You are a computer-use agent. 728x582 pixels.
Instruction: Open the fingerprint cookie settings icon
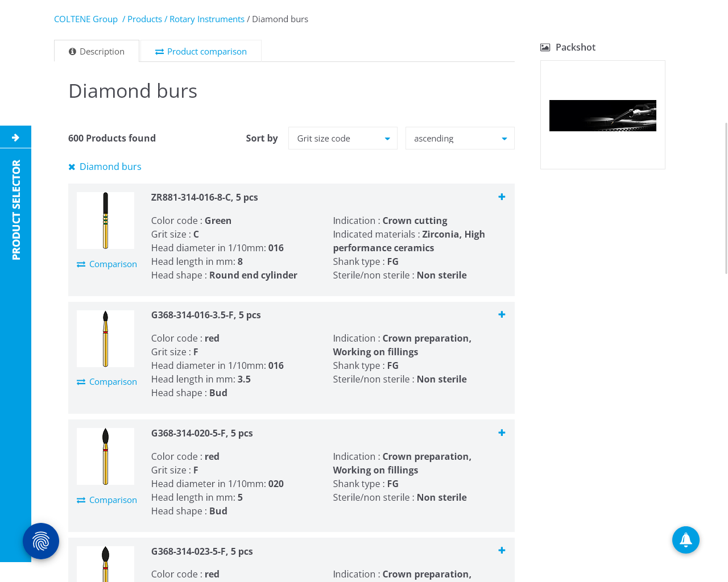(x=41, y=541)
